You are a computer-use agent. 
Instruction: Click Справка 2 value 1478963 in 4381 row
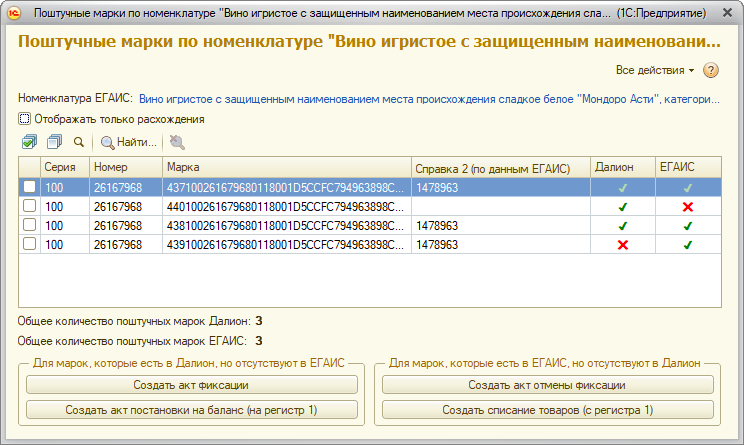coord(437,226)
